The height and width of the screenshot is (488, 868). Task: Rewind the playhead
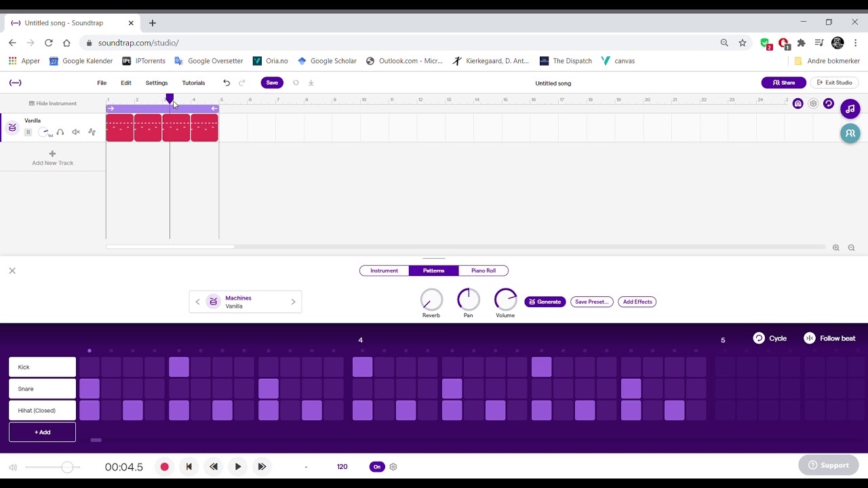(214, 467)
